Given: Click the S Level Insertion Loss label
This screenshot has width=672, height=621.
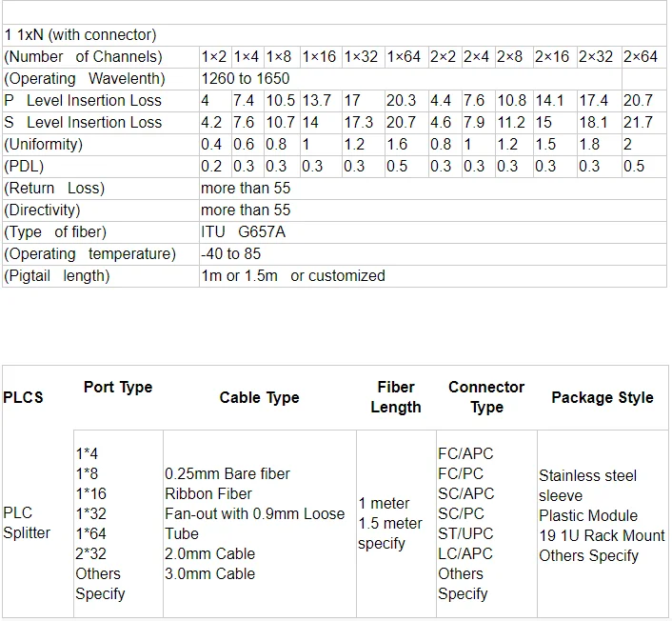Looking at the screenshot, I should [84, 123].
